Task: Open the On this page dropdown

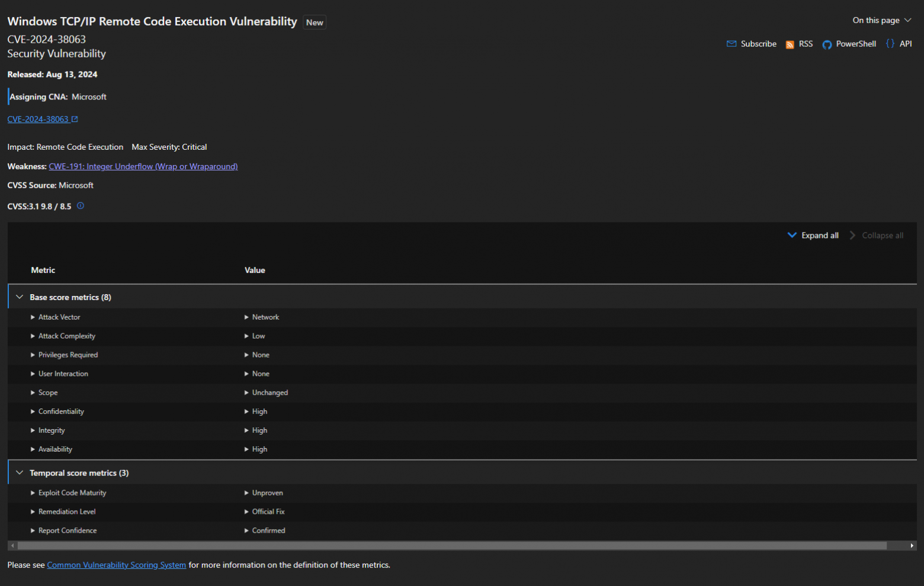Action: pyautogui.click(x=881, y=20)
